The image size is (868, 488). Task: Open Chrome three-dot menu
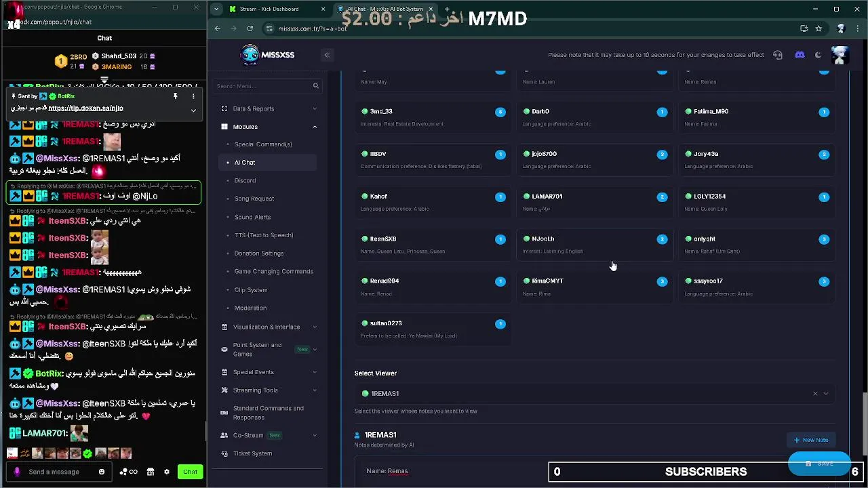coord(858,28)
